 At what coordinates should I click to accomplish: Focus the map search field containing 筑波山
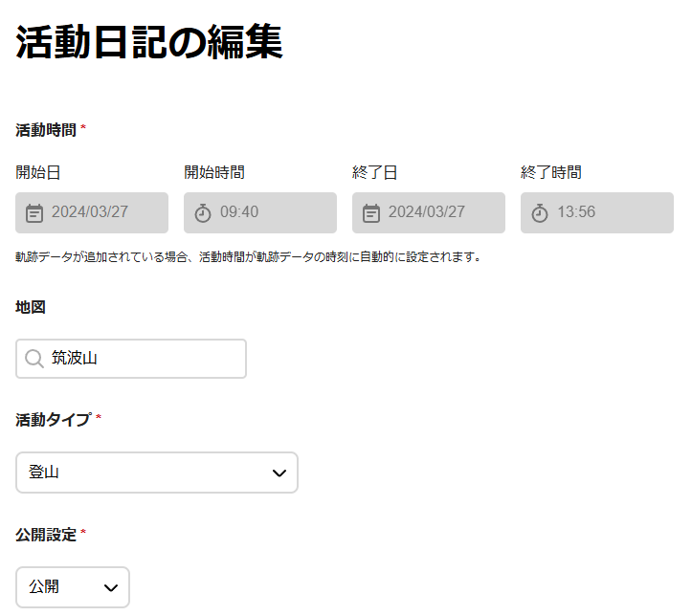click(144, 359)
